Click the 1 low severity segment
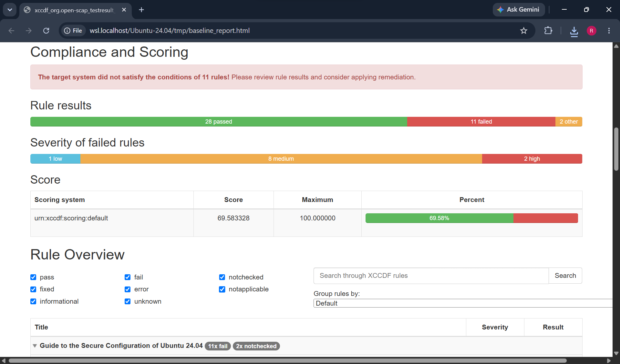 [x=55, y=159]
